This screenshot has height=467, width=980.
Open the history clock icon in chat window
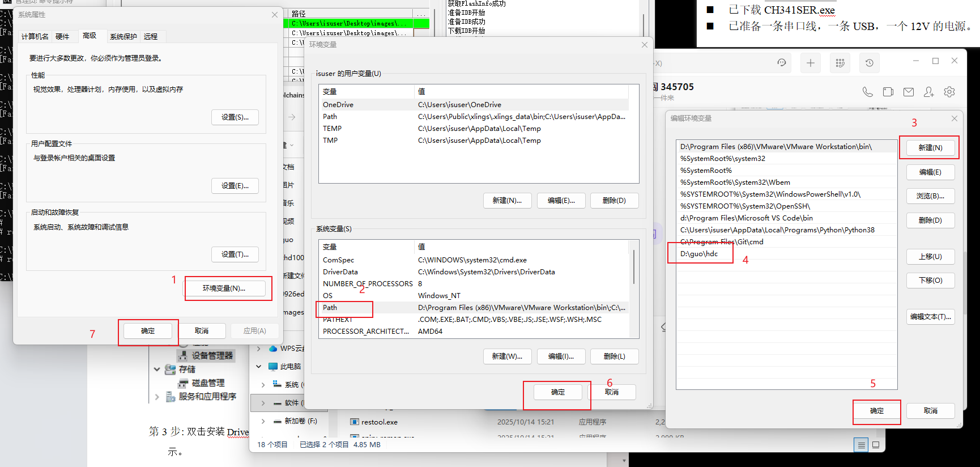point(870,63)
